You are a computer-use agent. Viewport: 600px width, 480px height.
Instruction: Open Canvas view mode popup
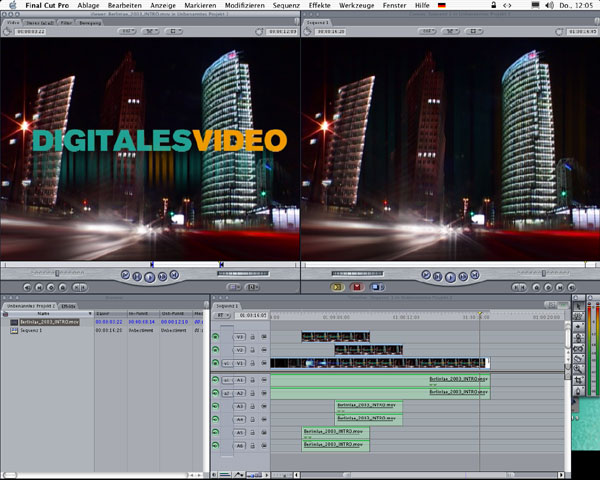[474, 31]
